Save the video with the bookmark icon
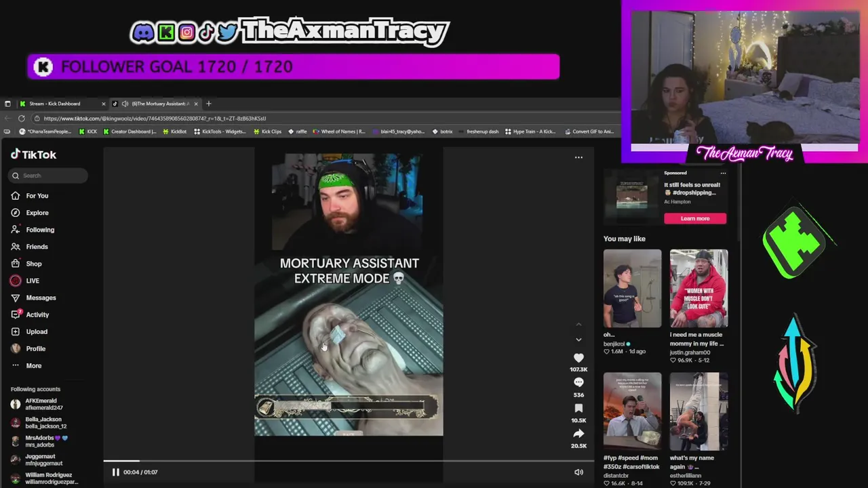 click(578, 408)
